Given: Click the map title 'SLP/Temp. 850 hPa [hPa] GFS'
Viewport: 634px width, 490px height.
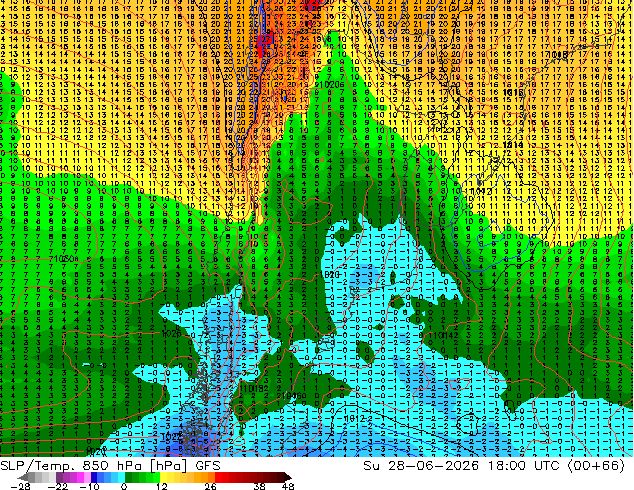Looking at the screenshot, I should pos(110,466).
